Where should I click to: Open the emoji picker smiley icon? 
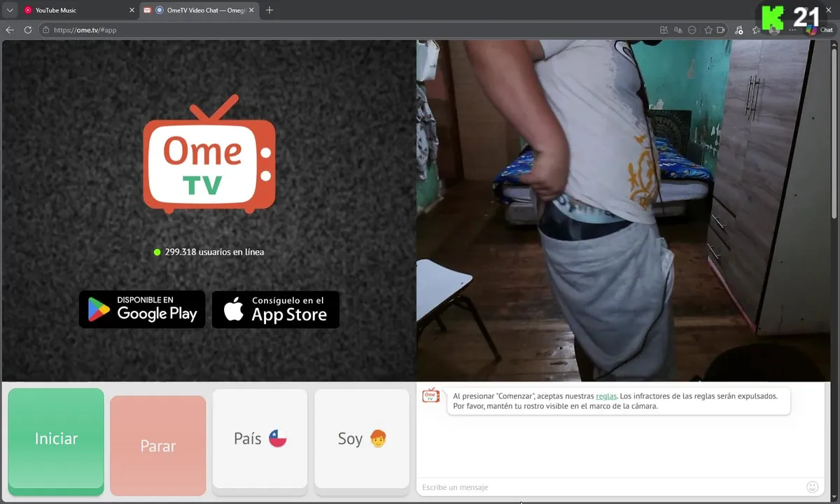click(813, 486)
